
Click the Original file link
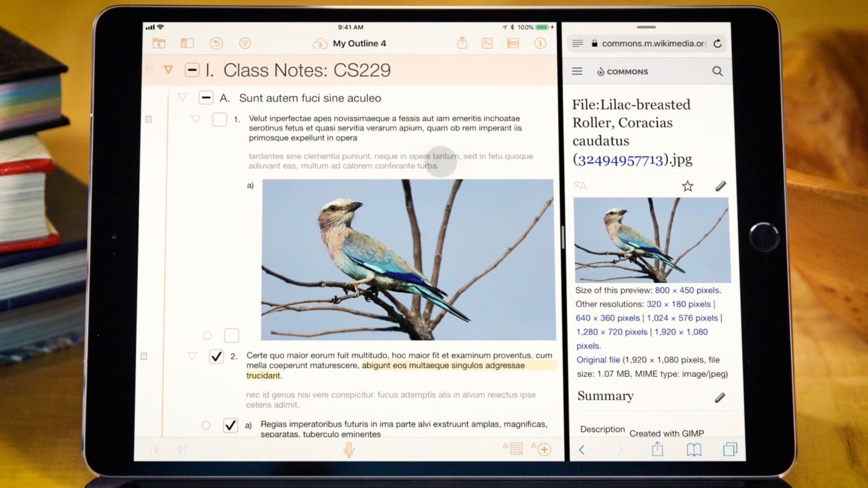tap(598, 359)
